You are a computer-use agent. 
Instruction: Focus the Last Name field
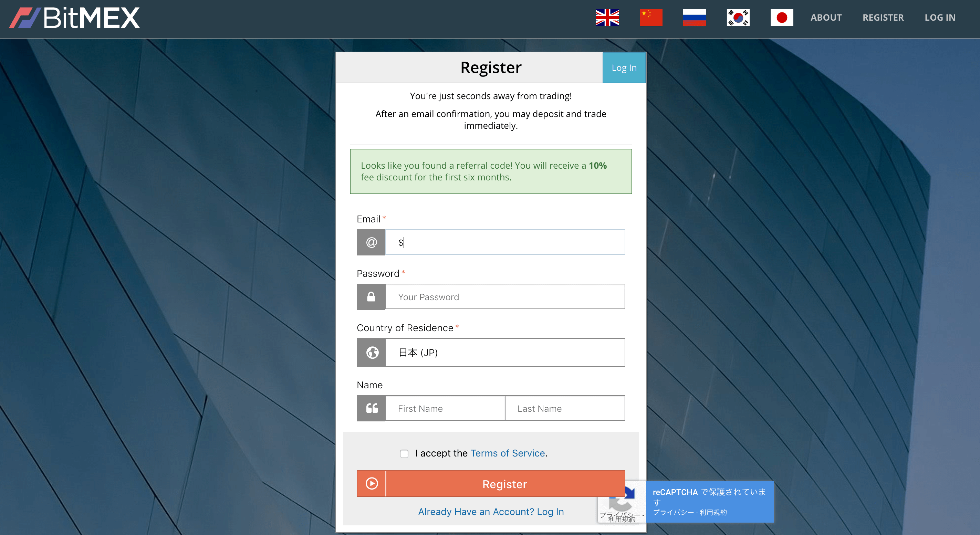[x=565, y=408]
